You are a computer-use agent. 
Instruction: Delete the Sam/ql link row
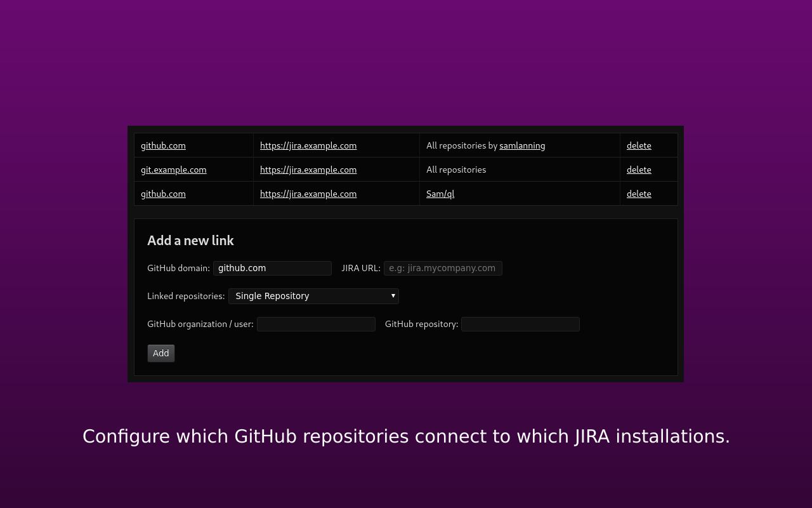point(639,194)
